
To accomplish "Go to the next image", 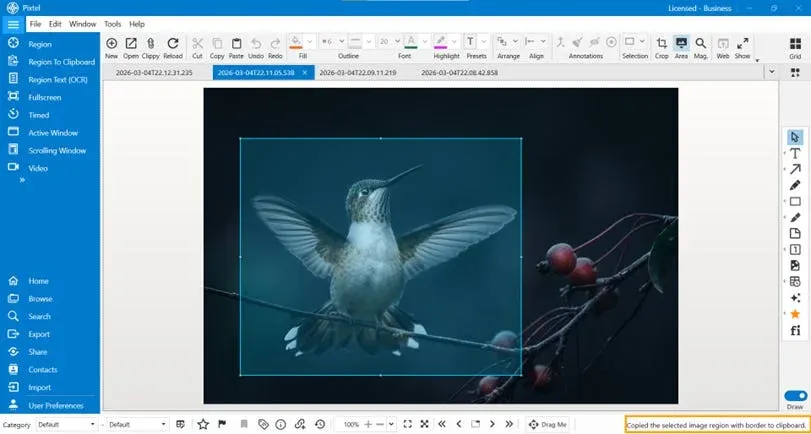I will pyautogui.click(x=492, y=424).
